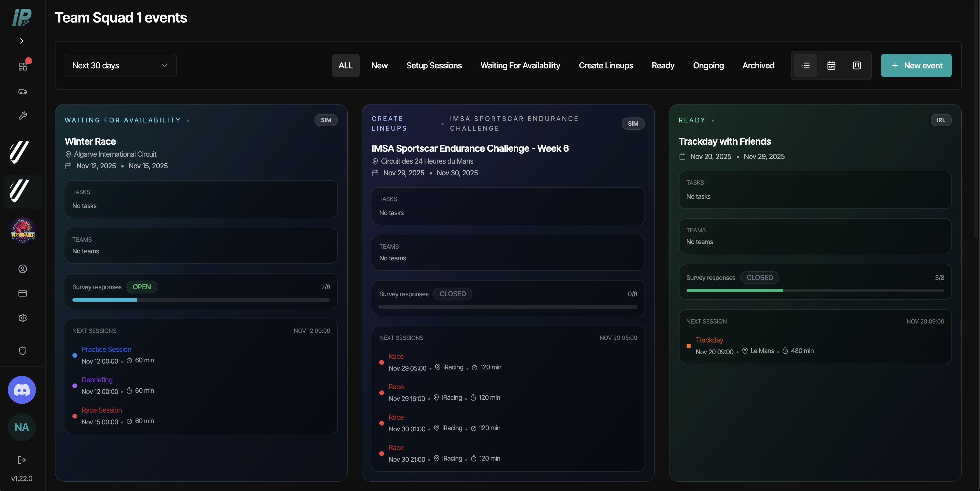
Task: Click the calendar icon beside Nov 12, 2025
Action: click(68, 166)
